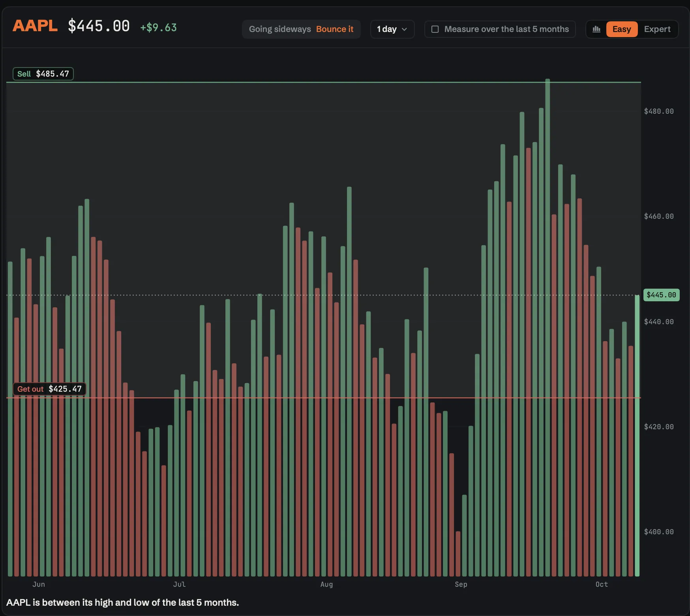The height and width of the screenshot is (616, 690).
Task: Click the $445.00 current price axis tag
Action: point(661,295)
